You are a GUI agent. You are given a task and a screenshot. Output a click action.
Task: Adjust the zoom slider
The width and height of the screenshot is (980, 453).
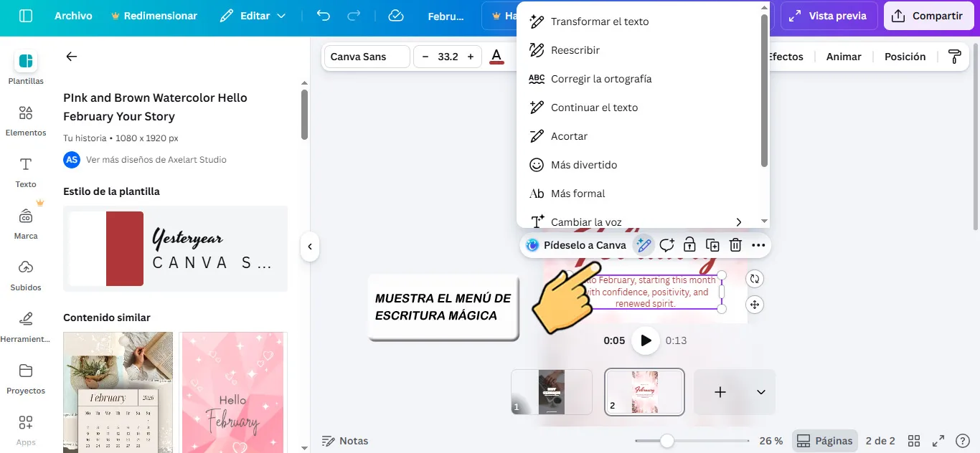click(x=669, y=441)
